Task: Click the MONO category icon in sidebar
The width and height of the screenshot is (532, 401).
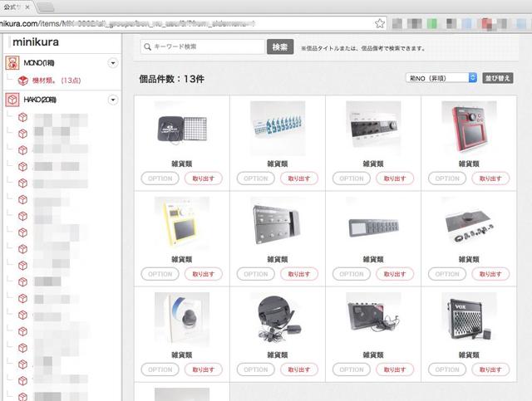Action: point(12,63)
